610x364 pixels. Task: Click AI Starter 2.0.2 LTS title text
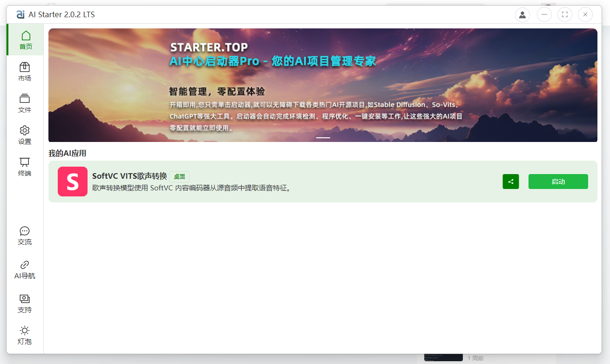pos(61,14)
